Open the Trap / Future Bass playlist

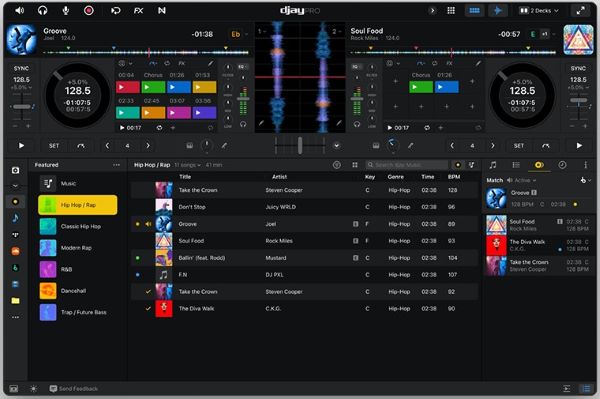(78, 312)
